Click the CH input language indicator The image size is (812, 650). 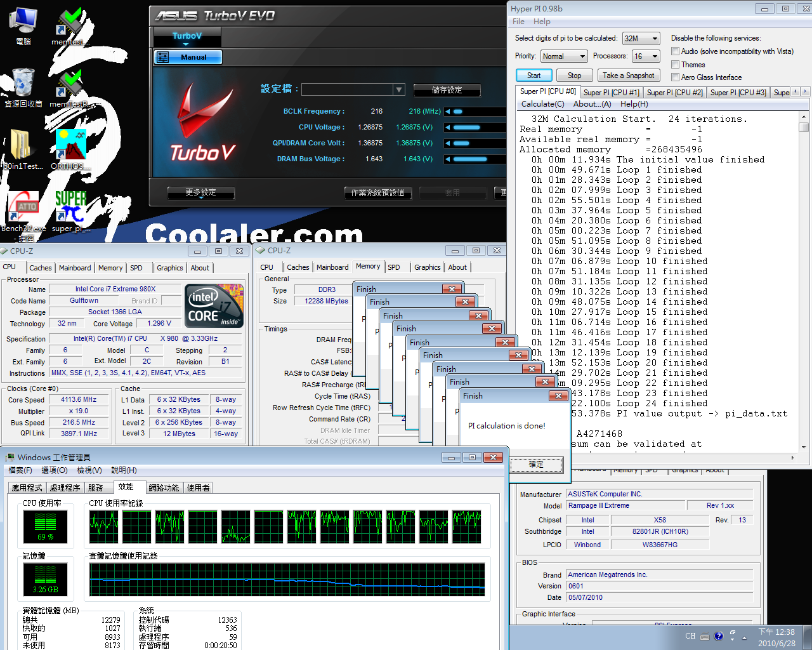(x=690, y=636)
